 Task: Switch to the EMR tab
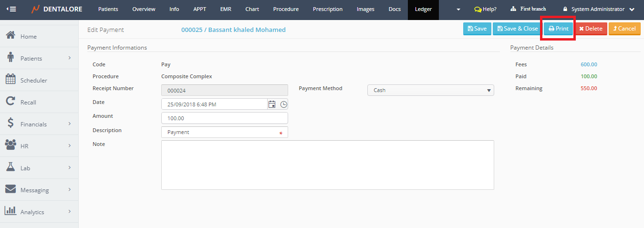click(x=226, y=9)
